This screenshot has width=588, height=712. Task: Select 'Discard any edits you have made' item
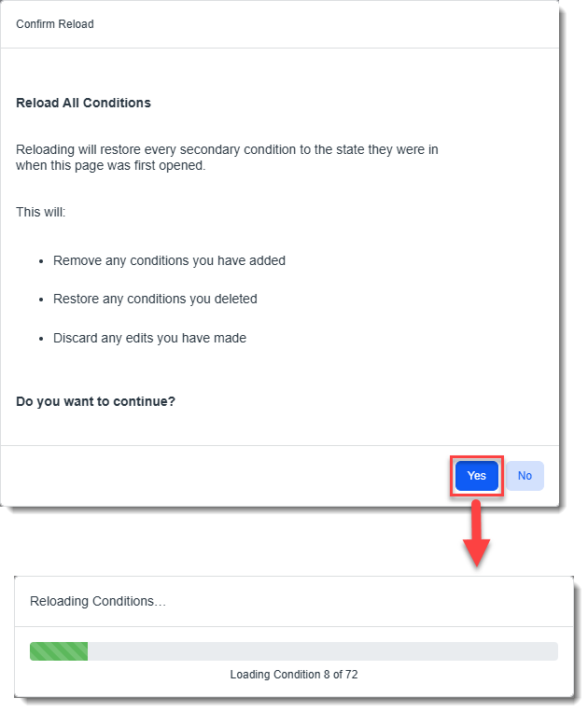tap(149, 338)
